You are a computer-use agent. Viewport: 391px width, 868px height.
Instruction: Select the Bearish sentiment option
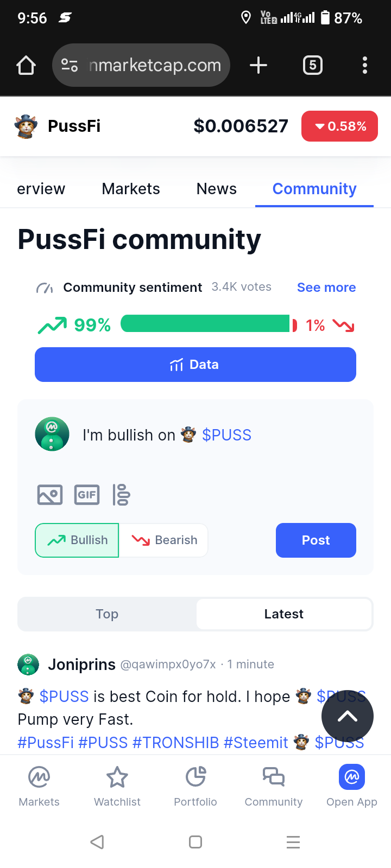[164, 540]
